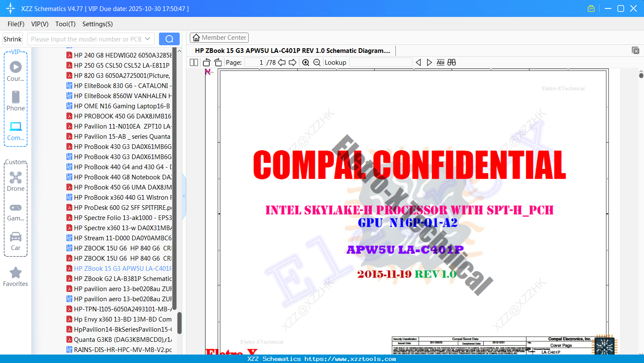This screenshot has height=363, width=644.
Task: Open HP ProBook 440 G8 Notebook file
Action: 119,177
